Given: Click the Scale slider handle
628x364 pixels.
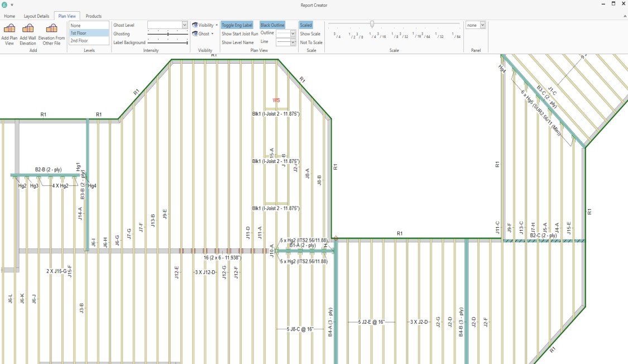Looking at the screenshot, I should point(372,25).
